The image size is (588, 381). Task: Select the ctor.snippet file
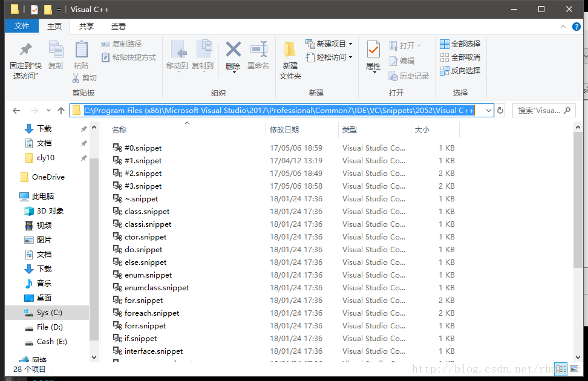point(140,237)
